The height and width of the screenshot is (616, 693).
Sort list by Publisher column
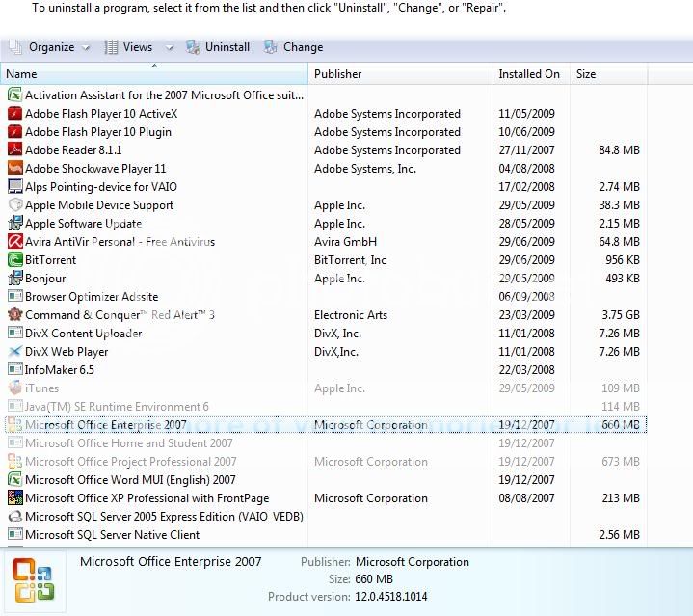click(400, 74)
